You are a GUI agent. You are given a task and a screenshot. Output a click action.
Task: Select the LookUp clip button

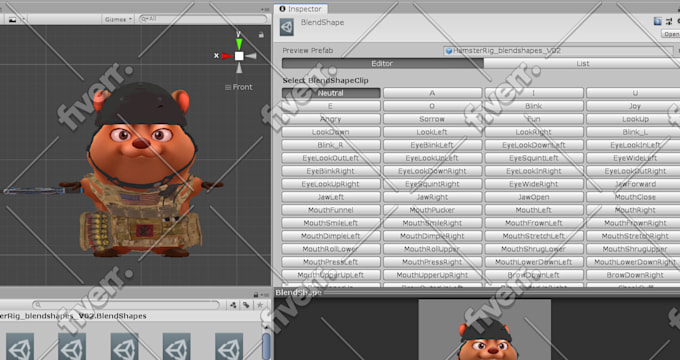(633, 119)
